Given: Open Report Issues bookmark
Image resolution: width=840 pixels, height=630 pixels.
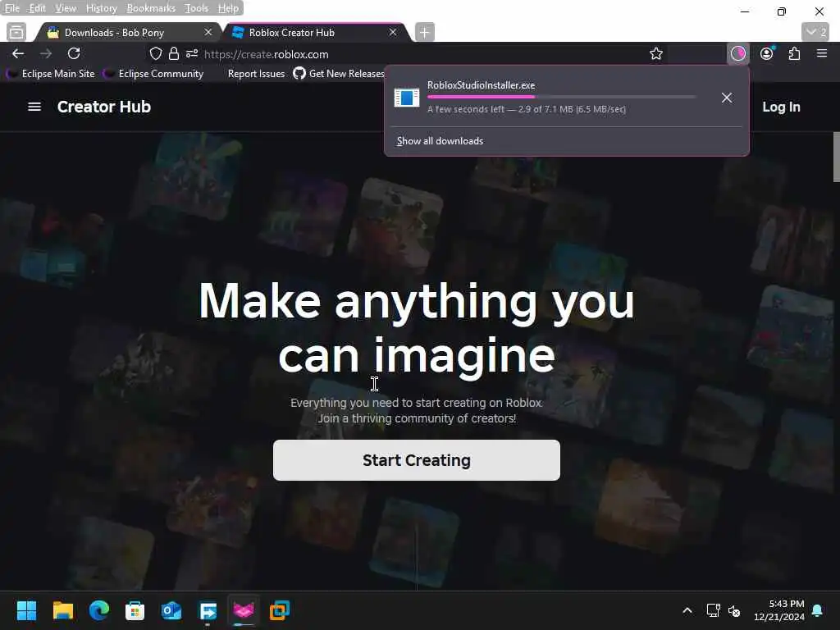Looking at the screenshot, I should (x=256, y=74).
